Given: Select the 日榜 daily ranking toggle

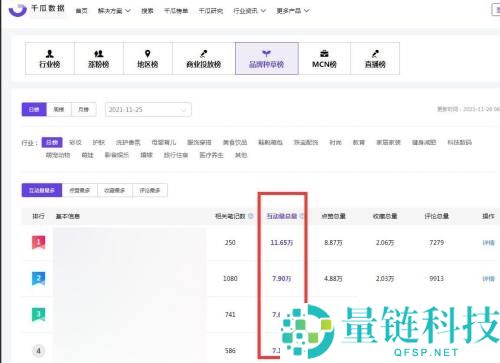Looking at the screenshot, I should tap(34, 109).
